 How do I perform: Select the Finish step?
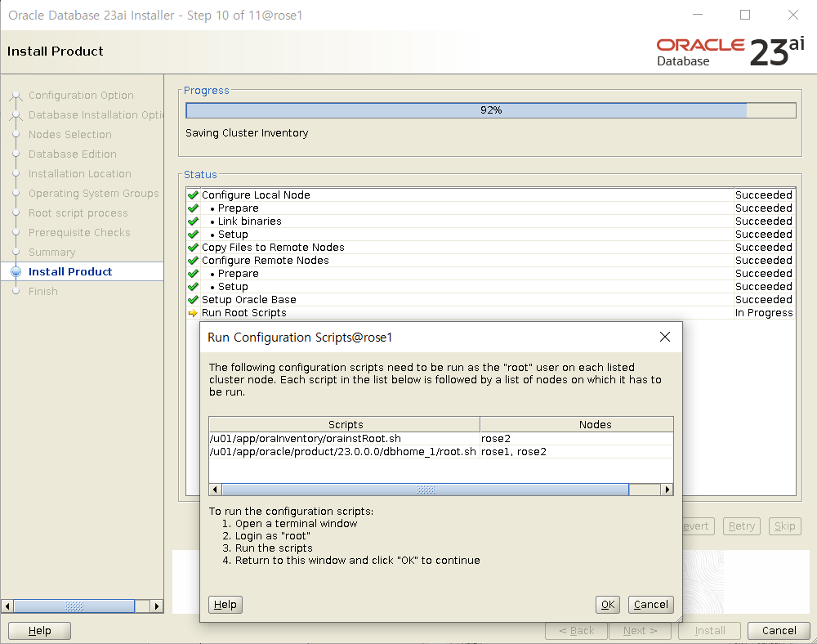[42, 291]
